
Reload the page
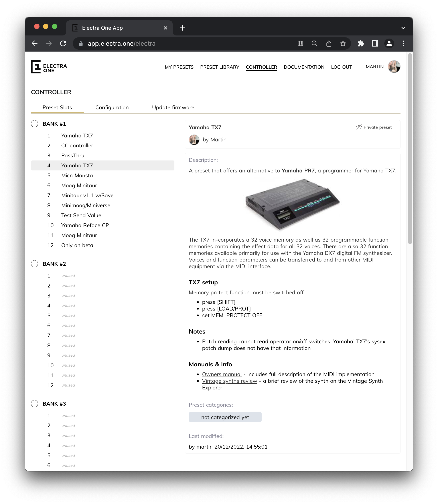(63, 43)
